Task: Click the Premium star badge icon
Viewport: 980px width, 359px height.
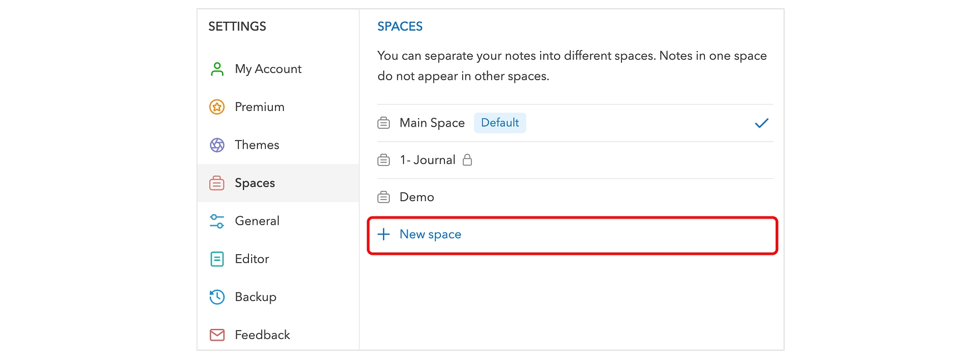Action: 217,107
